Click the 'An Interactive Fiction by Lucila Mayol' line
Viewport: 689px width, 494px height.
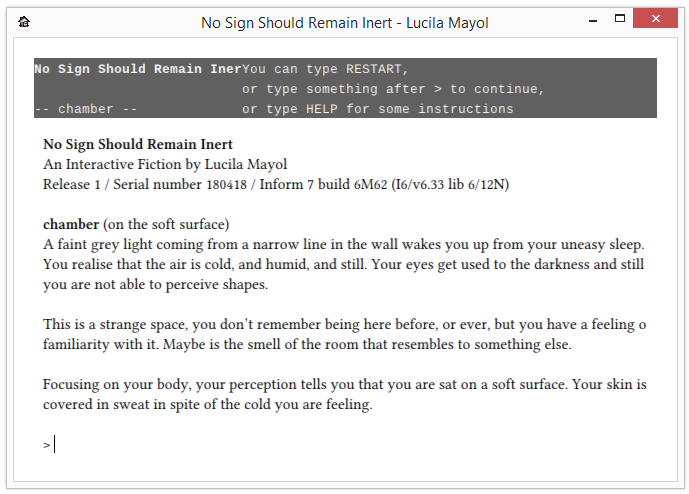coord(165,164)
